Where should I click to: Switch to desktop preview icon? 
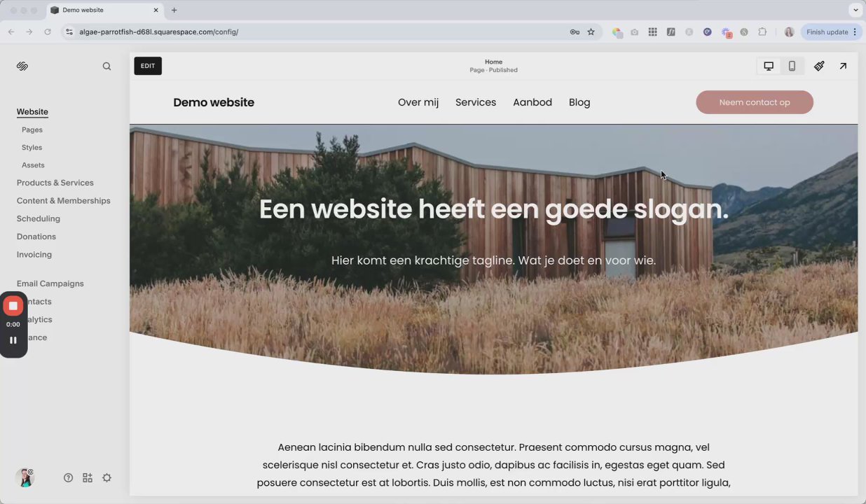(x=769, y=66)
